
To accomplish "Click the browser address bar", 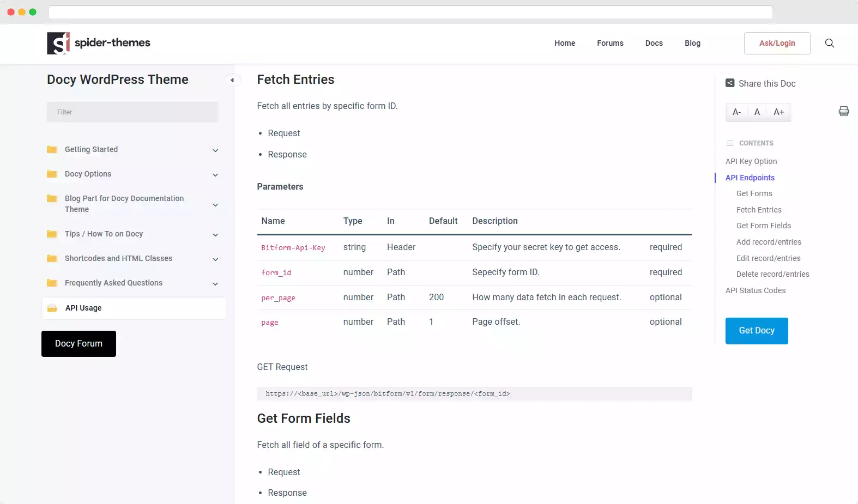I will pyautogui.click(x=410, y=12).
